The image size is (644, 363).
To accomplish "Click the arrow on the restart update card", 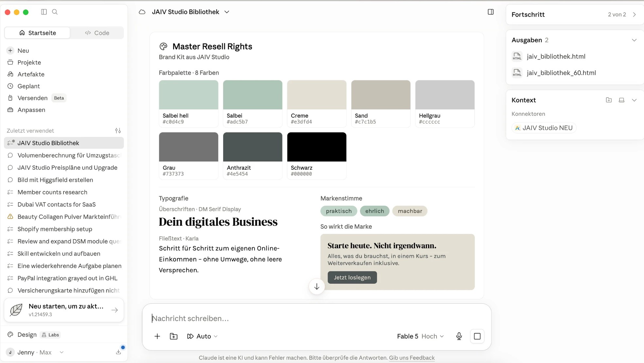I will pyautogui.click(x=115, y=310).
